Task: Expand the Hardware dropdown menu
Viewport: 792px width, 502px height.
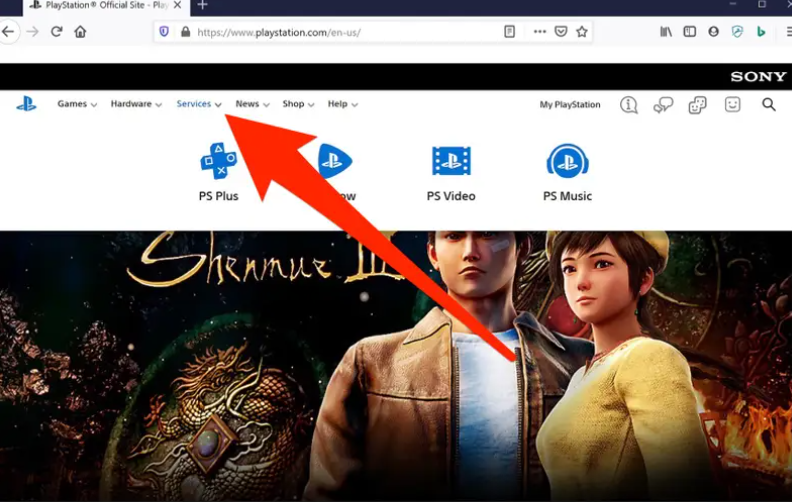Action: (136, 104)
